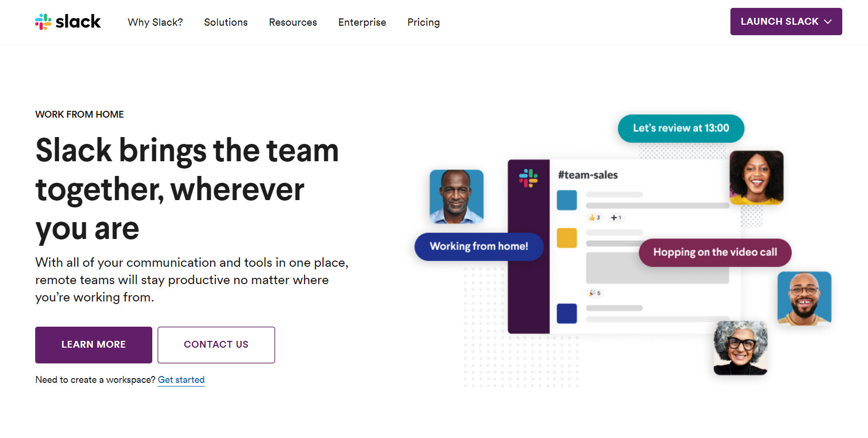Click the "Working from home!" bubble
Viewport: 868px width, 438px height.
tap(479, 246)
